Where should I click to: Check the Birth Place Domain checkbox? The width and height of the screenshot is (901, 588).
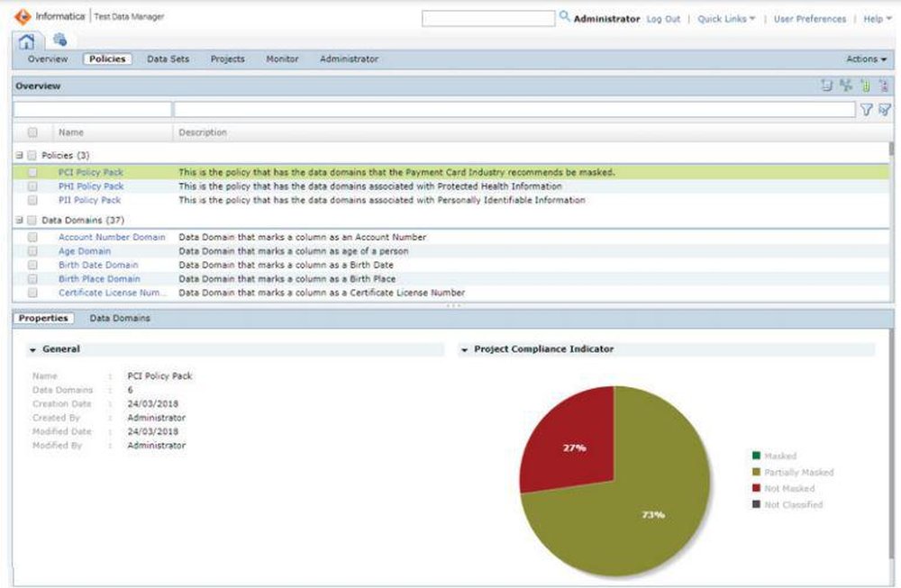[x=32, y=278]
